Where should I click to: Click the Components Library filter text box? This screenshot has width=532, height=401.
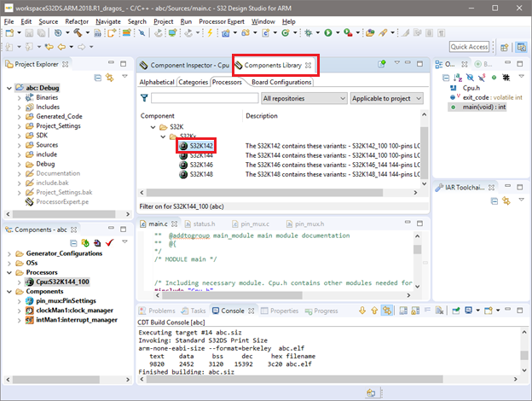[x=205, y=98]
